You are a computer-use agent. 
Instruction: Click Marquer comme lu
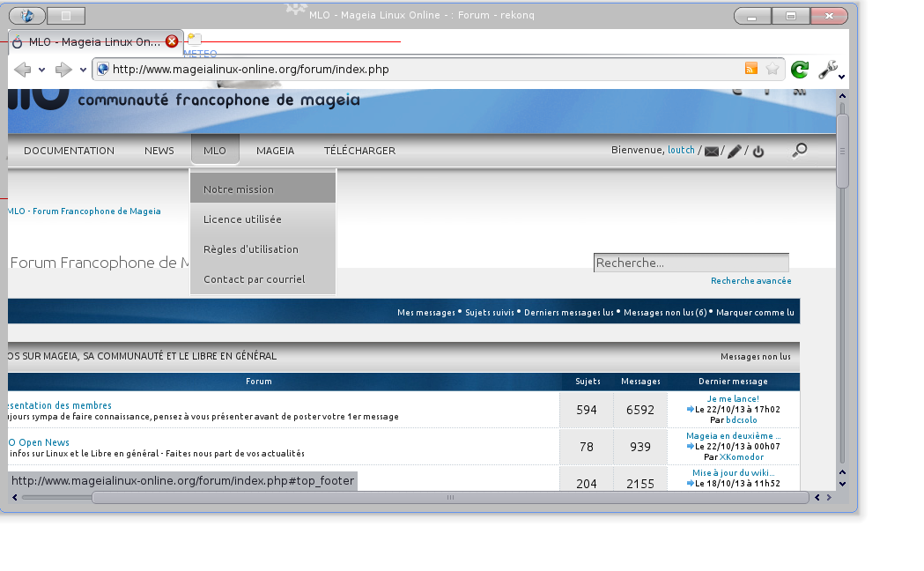point(755,312)
